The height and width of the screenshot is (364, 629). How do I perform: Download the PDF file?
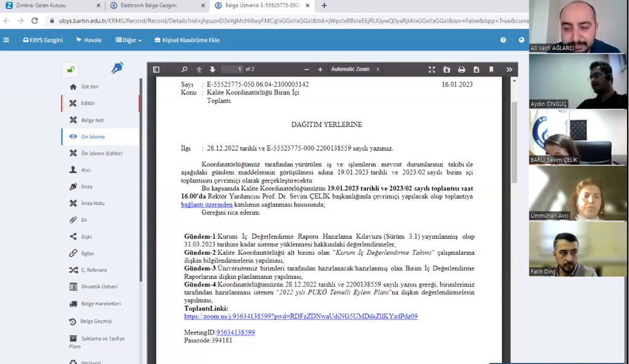(476, 69)
